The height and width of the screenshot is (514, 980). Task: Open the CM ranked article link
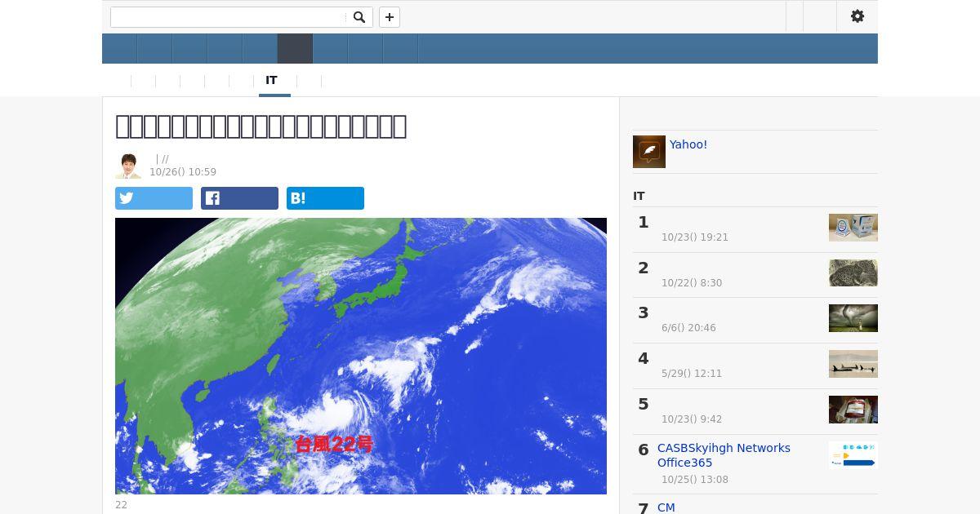point(666,507)
